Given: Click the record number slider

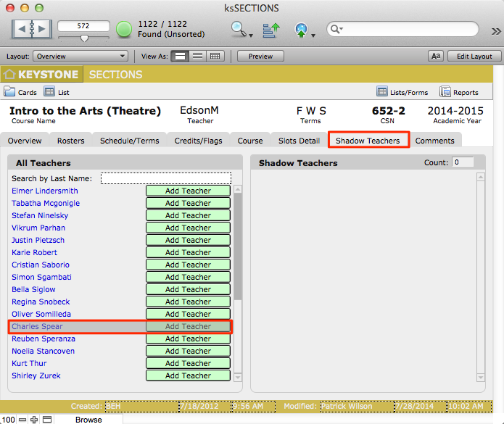Looking at the screenshot, I should point(84,38).
